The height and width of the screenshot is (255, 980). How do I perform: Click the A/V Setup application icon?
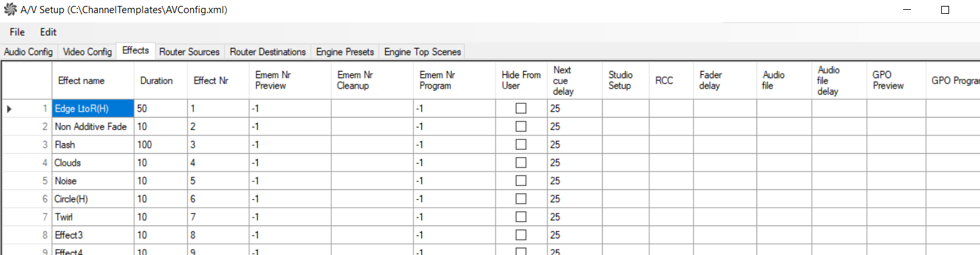coord(10,10)
